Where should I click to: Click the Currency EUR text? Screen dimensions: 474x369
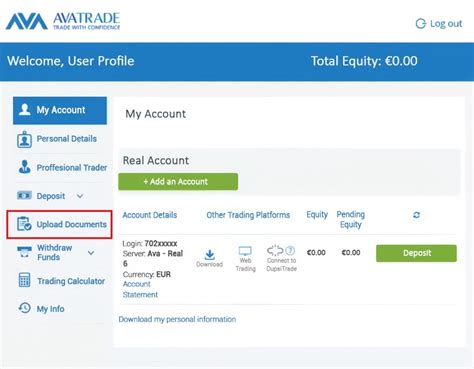pyautogui.click(x=147, y=274)
